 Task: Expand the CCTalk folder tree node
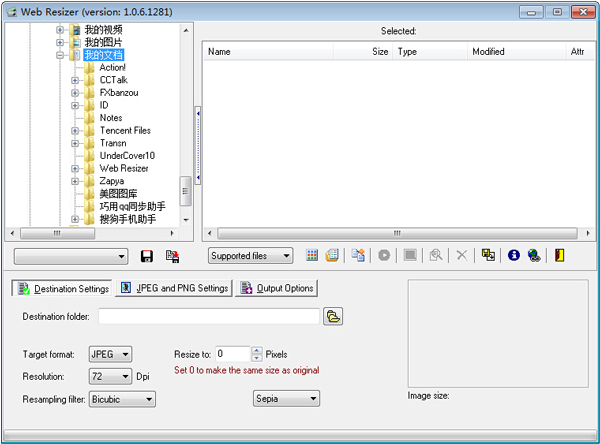point(75,80)
